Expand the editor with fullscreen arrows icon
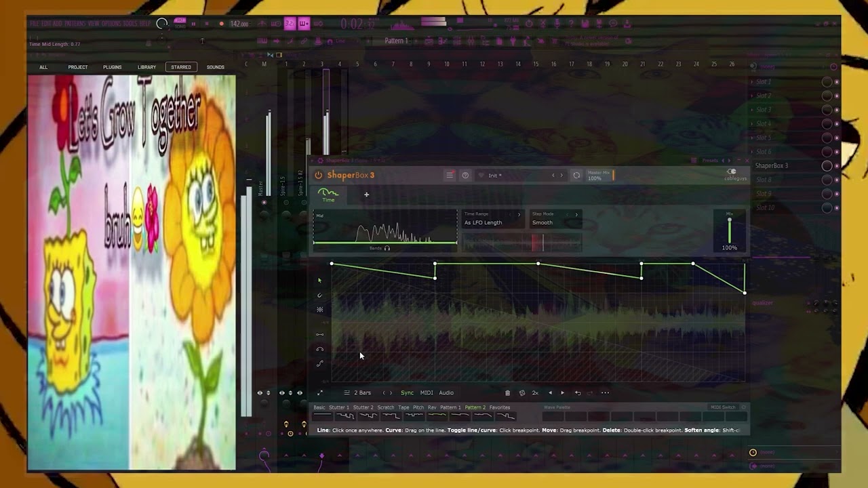 tap(320, 392)
